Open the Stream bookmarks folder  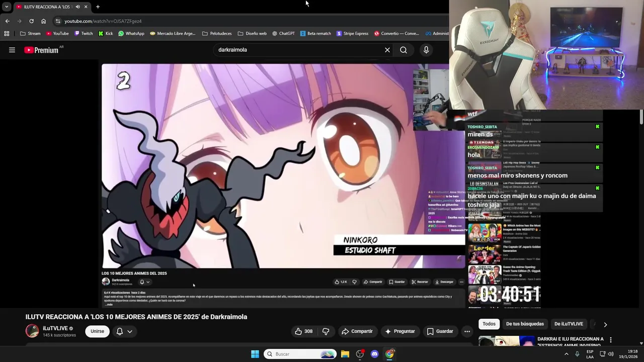(30, 34)
